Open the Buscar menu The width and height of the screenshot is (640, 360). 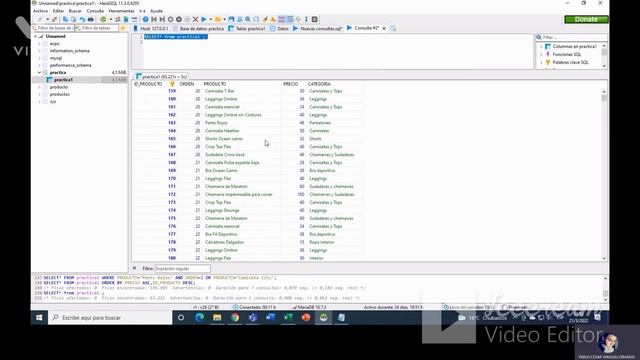[75, 11]
